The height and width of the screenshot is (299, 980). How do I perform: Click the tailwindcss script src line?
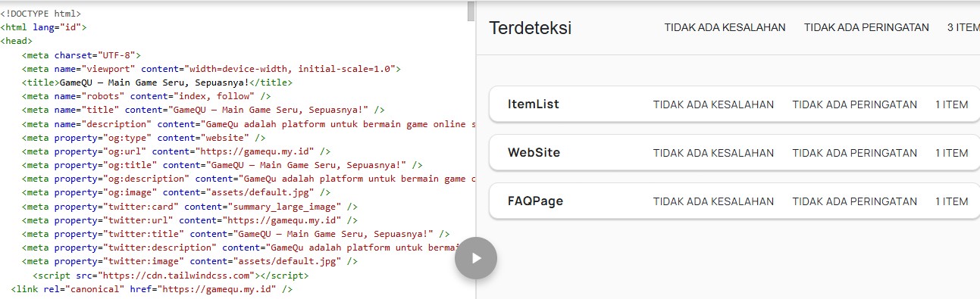coord(171,276)
